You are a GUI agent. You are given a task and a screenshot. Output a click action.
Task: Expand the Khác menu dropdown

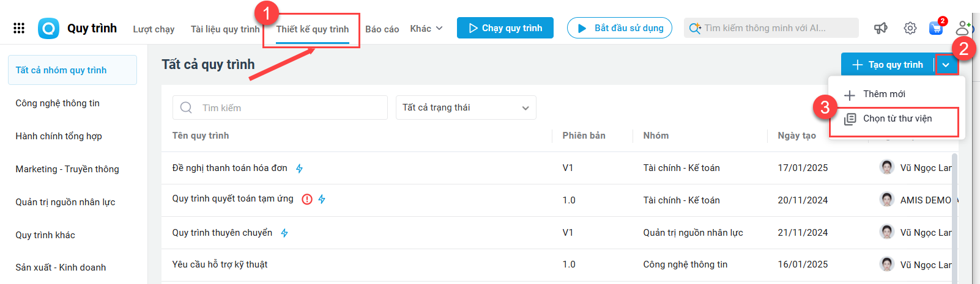pyautogui.click(x=426, y=29)
